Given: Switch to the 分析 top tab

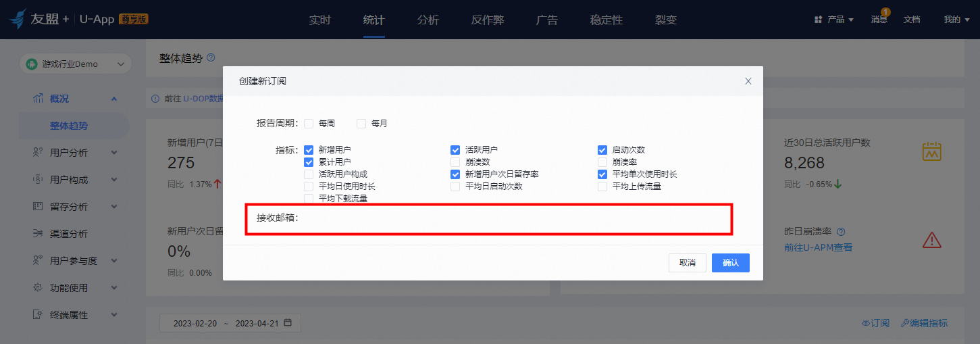Looking at the screenshot, I should click(x=428, y=20).
